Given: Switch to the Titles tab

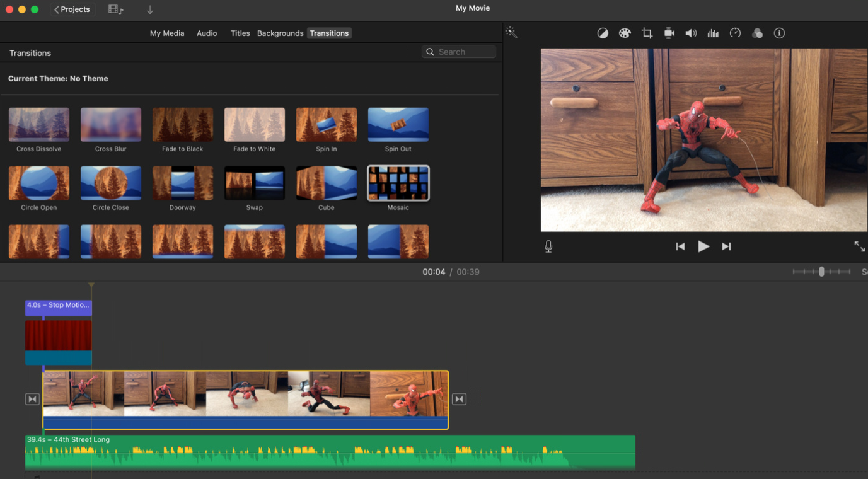Looking at the screenshot, I should click(x=240, y=33).
